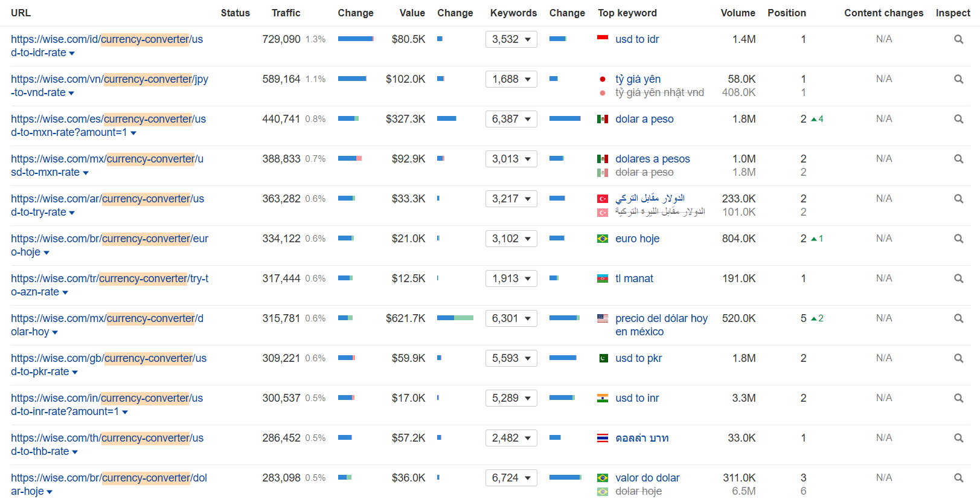Inspect the jpy-to-vnd-rate row magnifier icon
This screenshot has width=980, height=499.
958,79
